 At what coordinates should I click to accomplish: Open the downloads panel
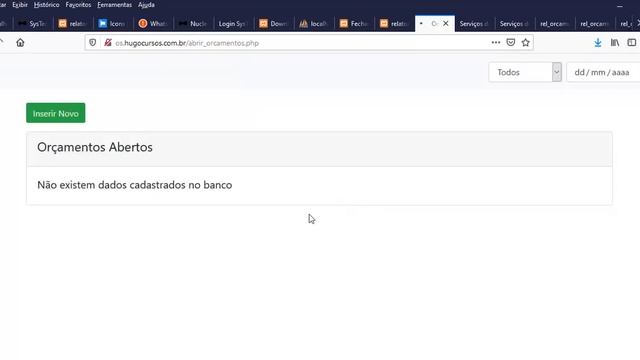(x=598, y=42)
